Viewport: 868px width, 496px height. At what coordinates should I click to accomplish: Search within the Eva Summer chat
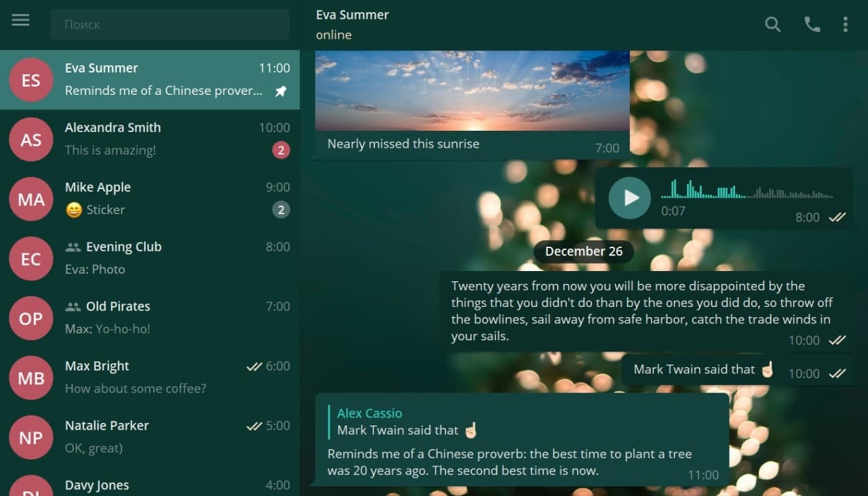coord(772,24)
